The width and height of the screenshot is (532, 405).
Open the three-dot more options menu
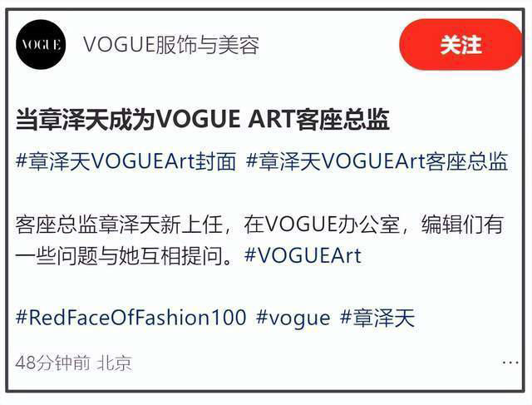(510, 363)
